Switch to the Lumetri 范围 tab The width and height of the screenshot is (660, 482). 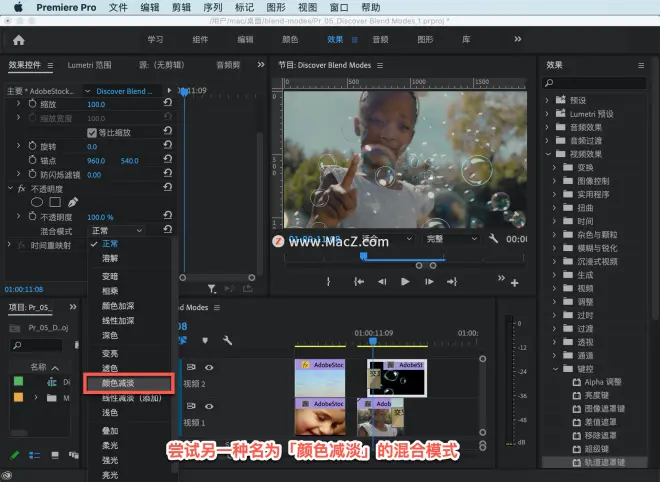[x=89, y=65]
